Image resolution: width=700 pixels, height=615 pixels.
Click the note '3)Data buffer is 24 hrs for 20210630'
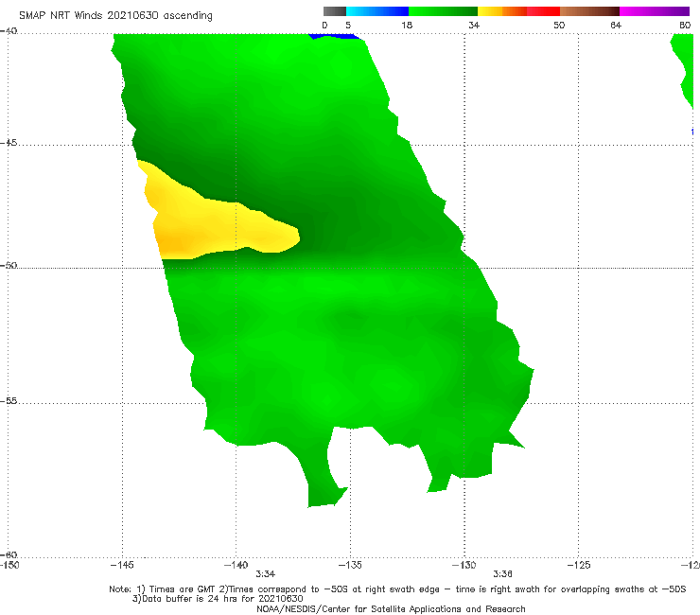[218, 599]
